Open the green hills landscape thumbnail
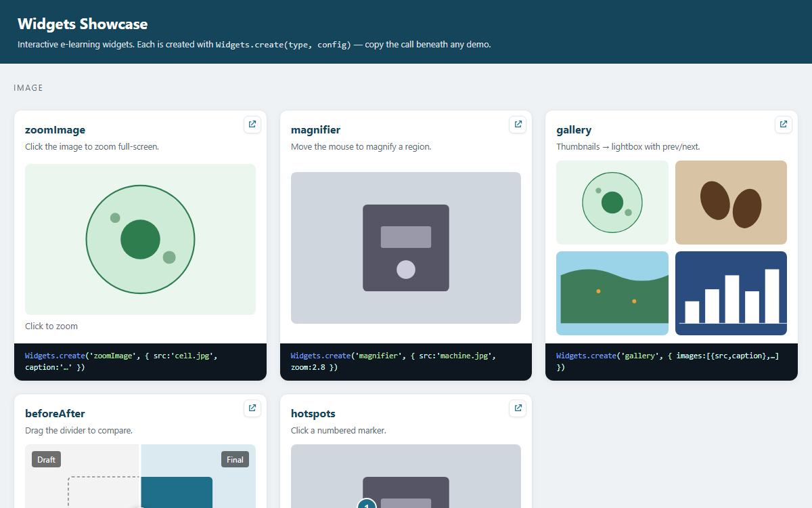Image resolution: width=812 pixels, height=508 pixels. click(612, 293)
